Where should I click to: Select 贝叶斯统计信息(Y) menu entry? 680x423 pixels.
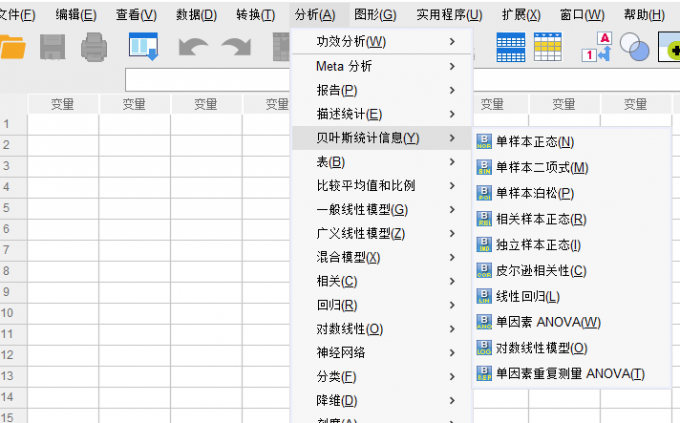click(x=382, y=138)
